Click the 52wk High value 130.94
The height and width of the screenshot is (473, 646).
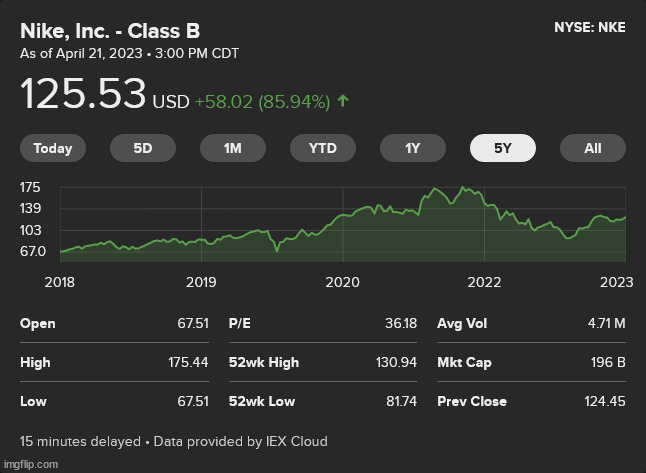[395, 362]
